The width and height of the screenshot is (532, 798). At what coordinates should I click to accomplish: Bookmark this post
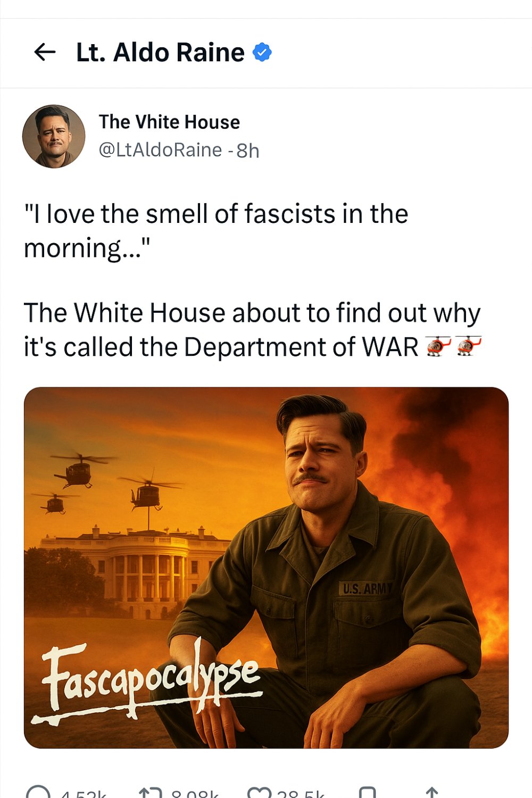(367, 794)
